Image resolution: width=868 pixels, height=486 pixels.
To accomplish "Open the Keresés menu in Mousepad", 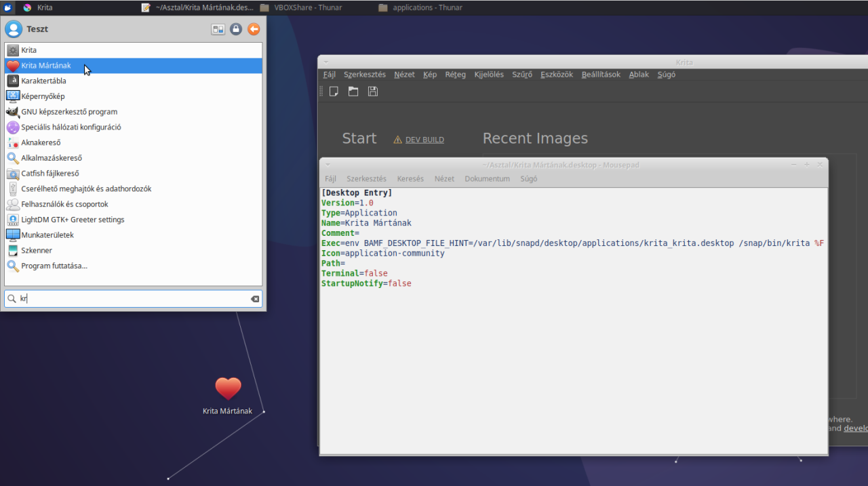I will click(x=410, y=179).
